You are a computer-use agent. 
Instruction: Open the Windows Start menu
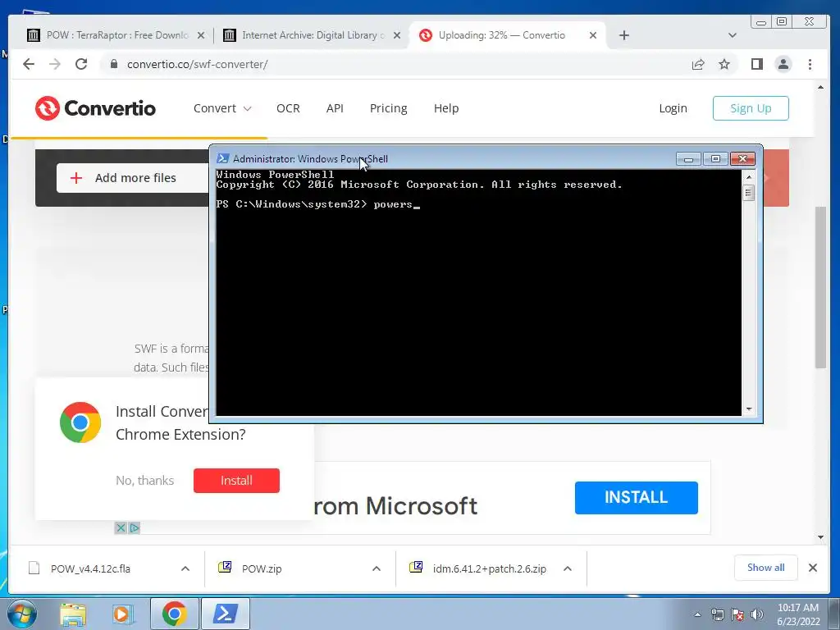click(x=22, y=614)
